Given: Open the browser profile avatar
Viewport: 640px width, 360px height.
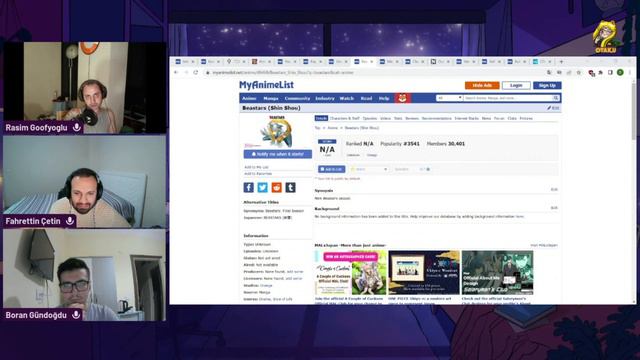Looking at the screenshot, I should click(x=620, y=72).
